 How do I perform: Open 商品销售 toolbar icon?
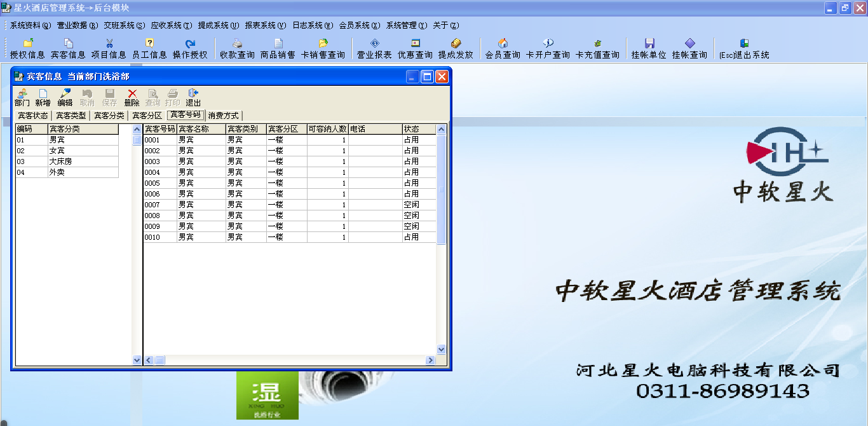278,49
